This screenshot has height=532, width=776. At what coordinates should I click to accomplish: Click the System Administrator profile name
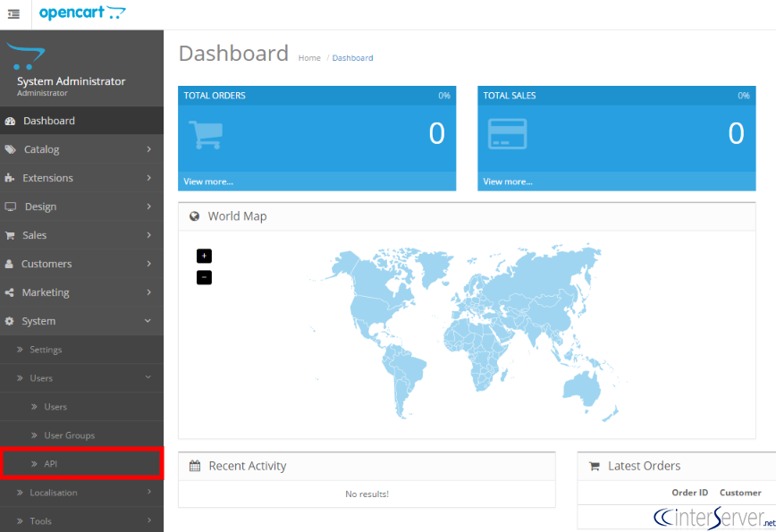[x=72, y=81]
